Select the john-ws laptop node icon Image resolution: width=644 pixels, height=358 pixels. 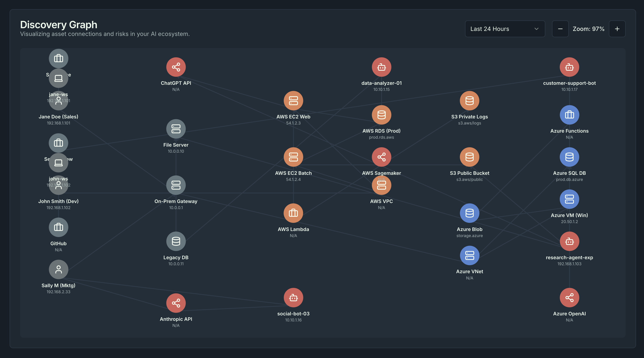pos(59,163)
